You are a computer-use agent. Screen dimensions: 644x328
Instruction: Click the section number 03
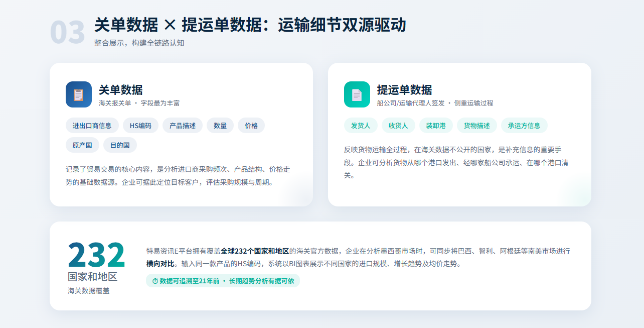tap(67, 33)
